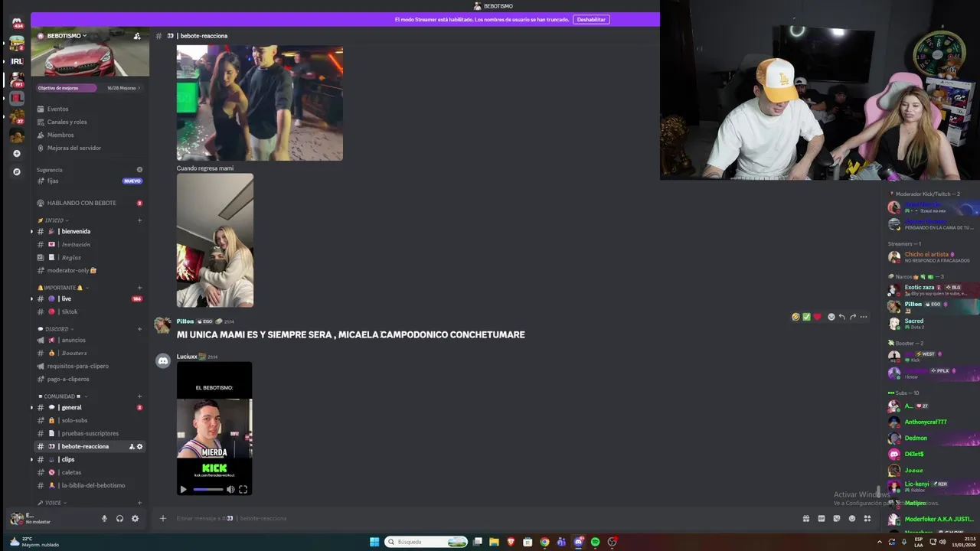React with laughing emoji on Pillon message
980x551 pixels.
(796, 317)
